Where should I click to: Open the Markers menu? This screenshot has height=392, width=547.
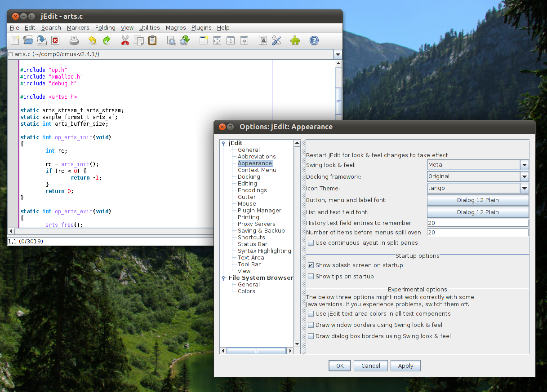coord(78,28)
